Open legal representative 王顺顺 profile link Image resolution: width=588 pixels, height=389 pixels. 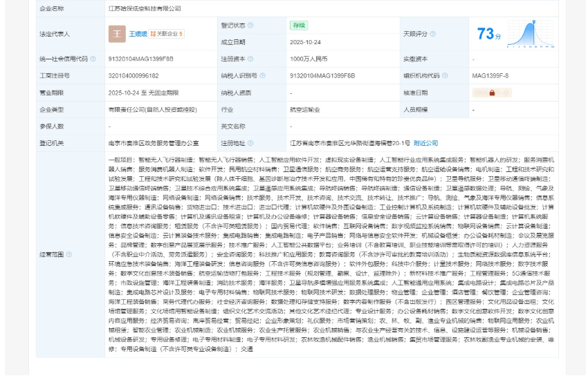coord(138,34)
